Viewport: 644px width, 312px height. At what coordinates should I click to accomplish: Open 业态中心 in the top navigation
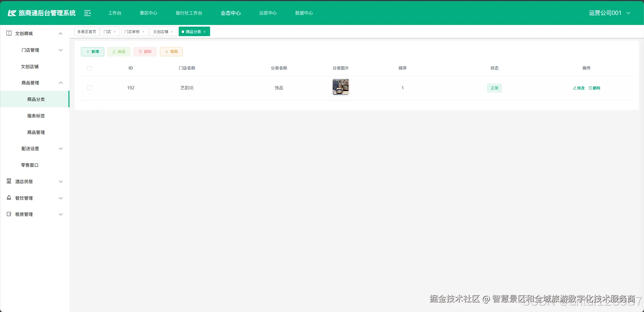(231, 13)
